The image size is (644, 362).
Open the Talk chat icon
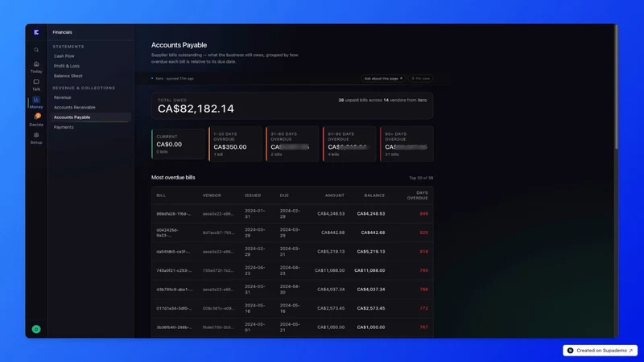pyautogui.click(x=36, y=82)
